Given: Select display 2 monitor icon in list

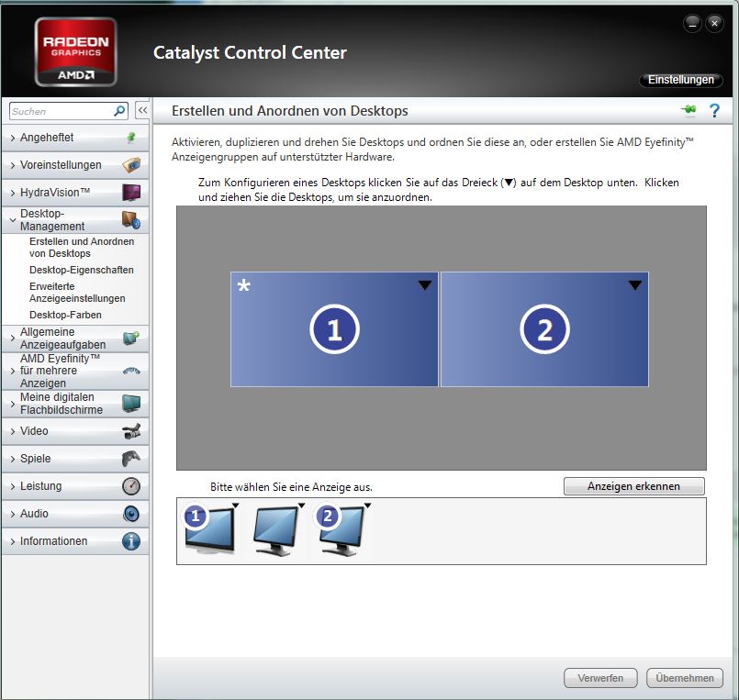Looking at the screenshot, I should tap(342, 531).
